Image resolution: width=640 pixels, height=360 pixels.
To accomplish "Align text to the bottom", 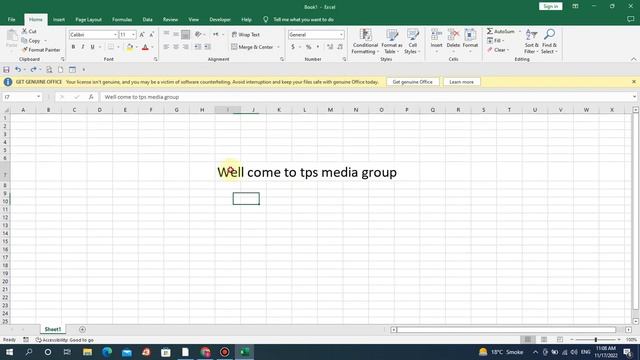I will click(x=186, y=34).
